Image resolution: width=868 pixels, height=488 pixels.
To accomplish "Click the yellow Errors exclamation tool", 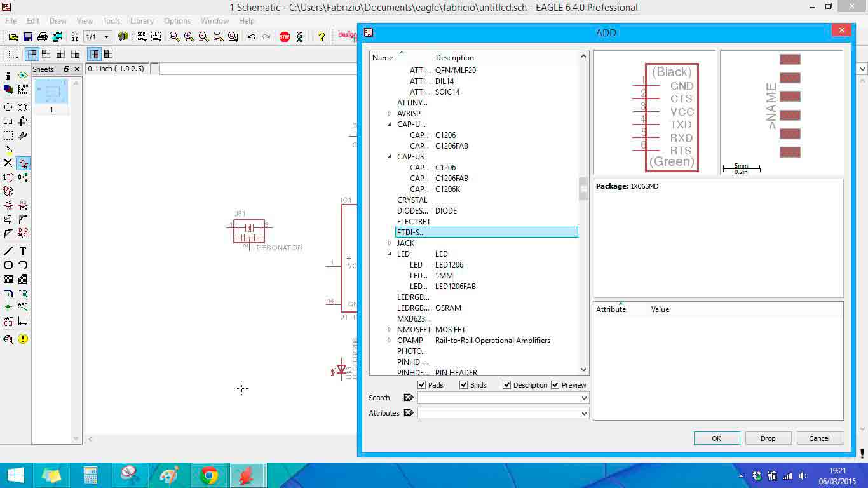I will (23, 339).
